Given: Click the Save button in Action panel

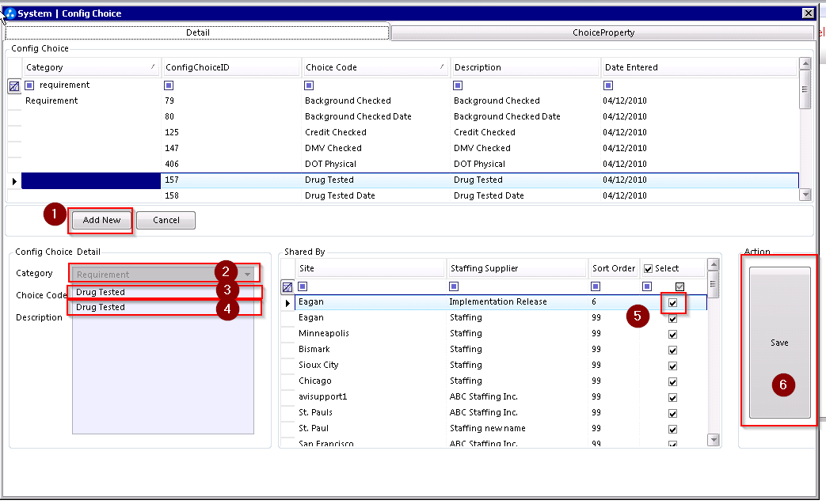Looking at the screenshot, I should [779, 343].
